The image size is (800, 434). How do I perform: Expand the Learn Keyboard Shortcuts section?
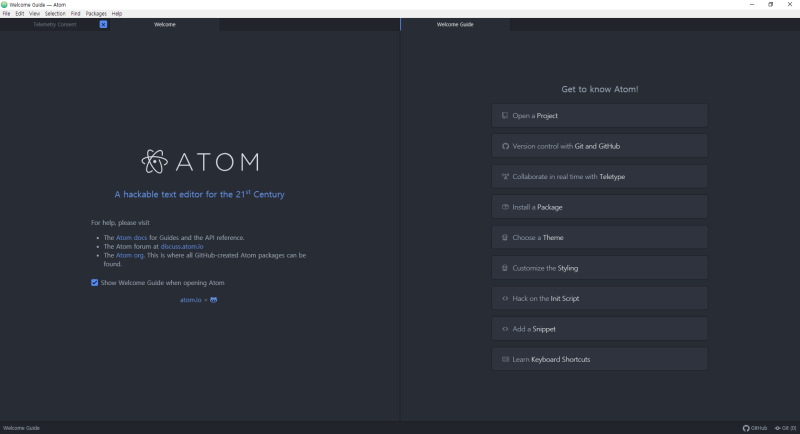(599, 359)
